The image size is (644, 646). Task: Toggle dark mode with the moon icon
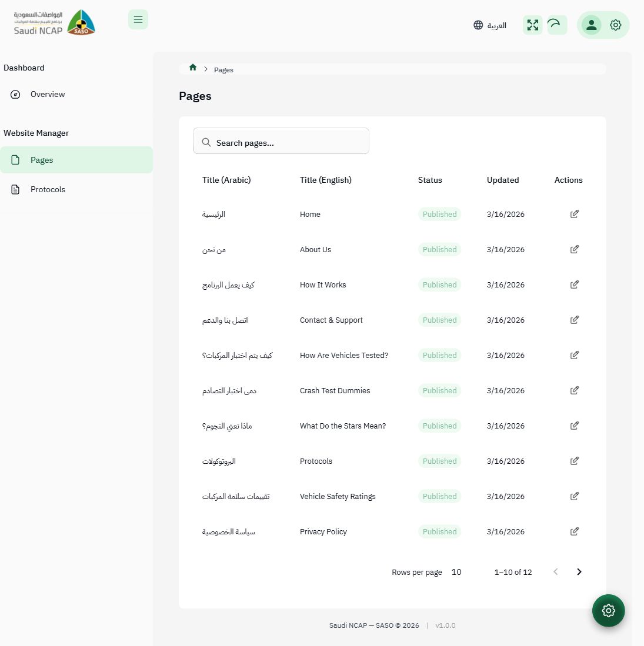tap(553, 25)
